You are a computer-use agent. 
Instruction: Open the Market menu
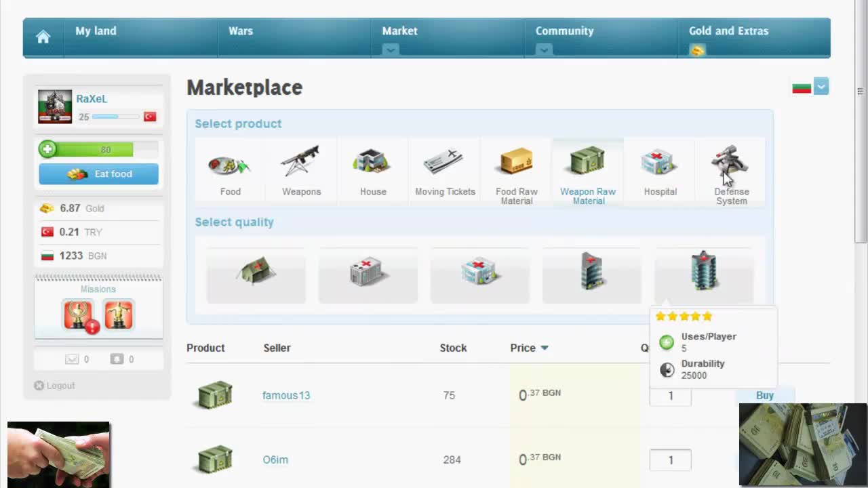tap(399, 31)
